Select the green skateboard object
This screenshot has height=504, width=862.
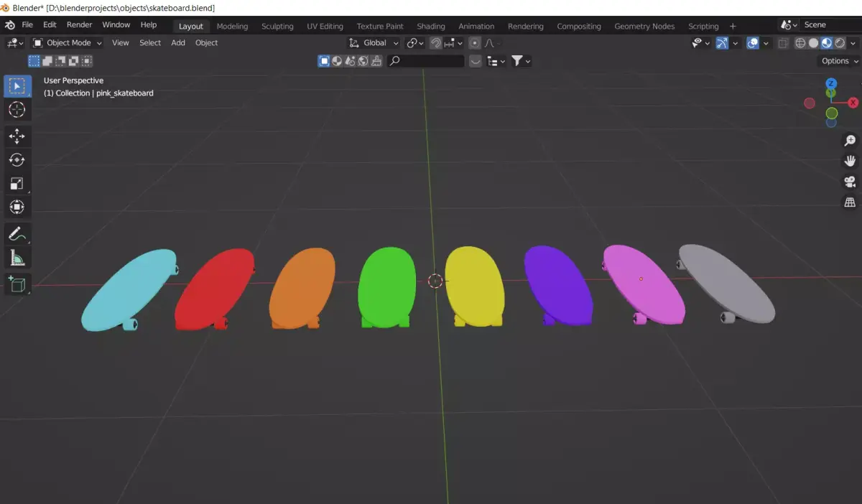coord(386,286)
